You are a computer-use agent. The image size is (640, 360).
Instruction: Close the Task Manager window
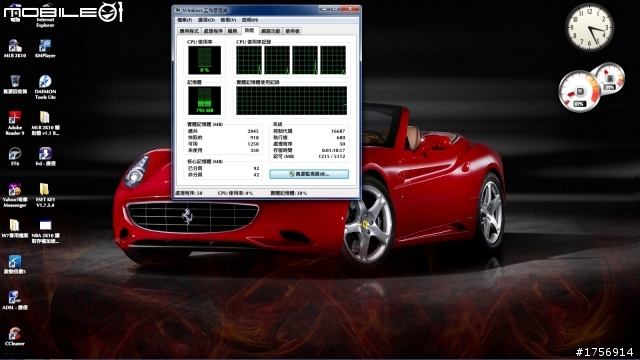(350, 9)
